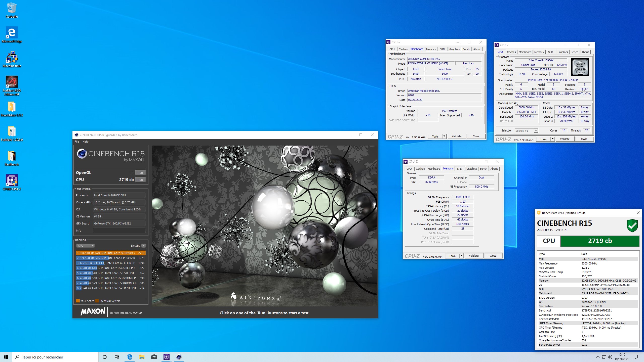Open the Help menu in Cinebench

click(86, 142)
